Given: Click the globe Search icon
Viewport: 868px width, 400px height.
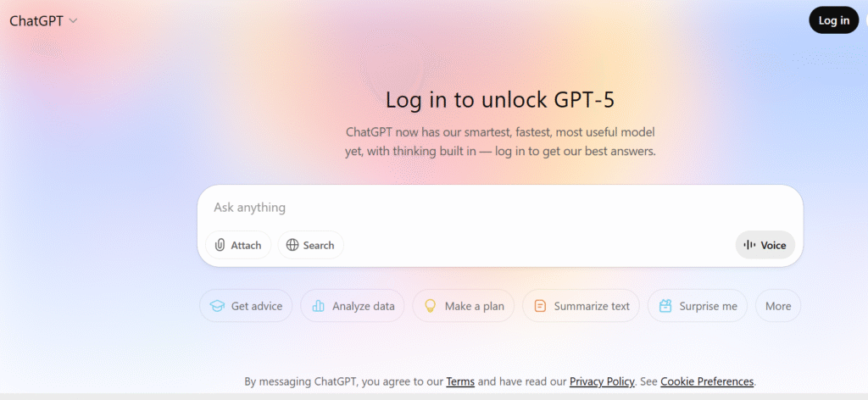Looking at the screenshot, I should click(x=292, y=245).
